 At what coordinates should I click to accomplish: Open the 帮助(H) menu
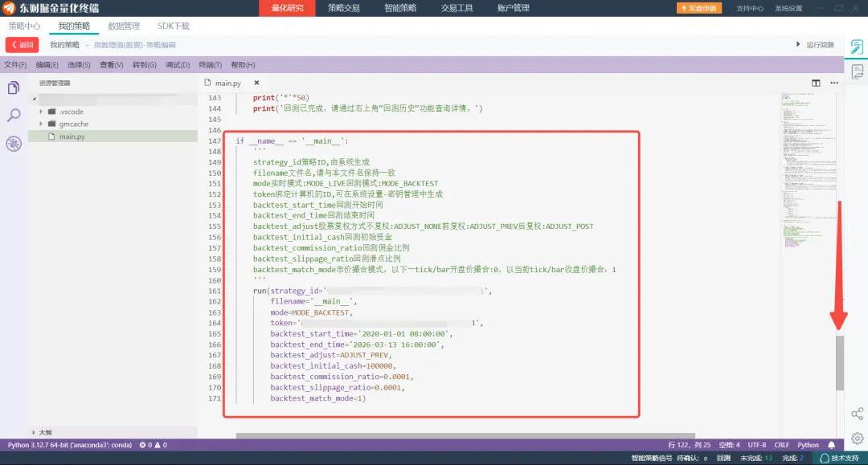(x=243, y=65)
